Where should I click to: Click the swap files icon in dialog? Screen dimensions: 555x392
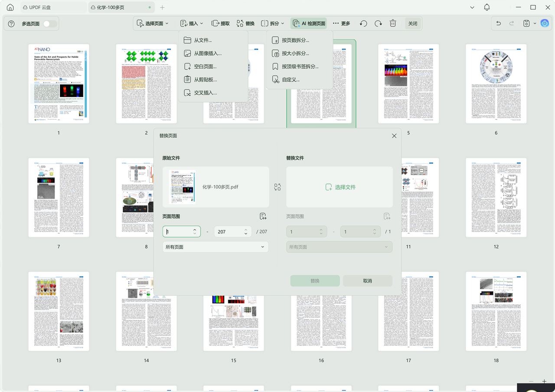coord(277,187)
